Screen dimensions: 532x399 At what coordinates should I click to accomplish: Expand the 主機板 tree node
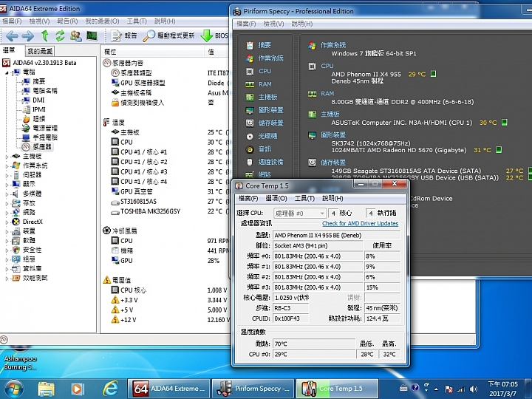click(x=7, y=157)
